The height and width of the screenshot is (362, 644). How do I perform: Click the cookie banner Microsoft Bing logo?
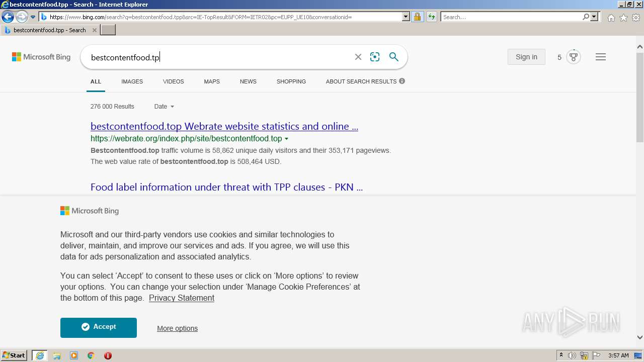click(90, 211)
